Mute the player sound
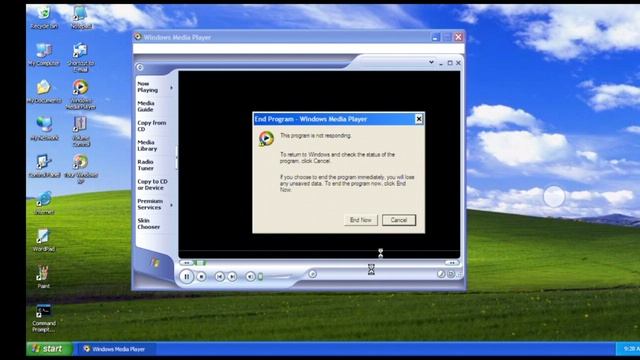The width and height of the screenshot is (640, 360). pyautogui.click(x=250, y=277)
